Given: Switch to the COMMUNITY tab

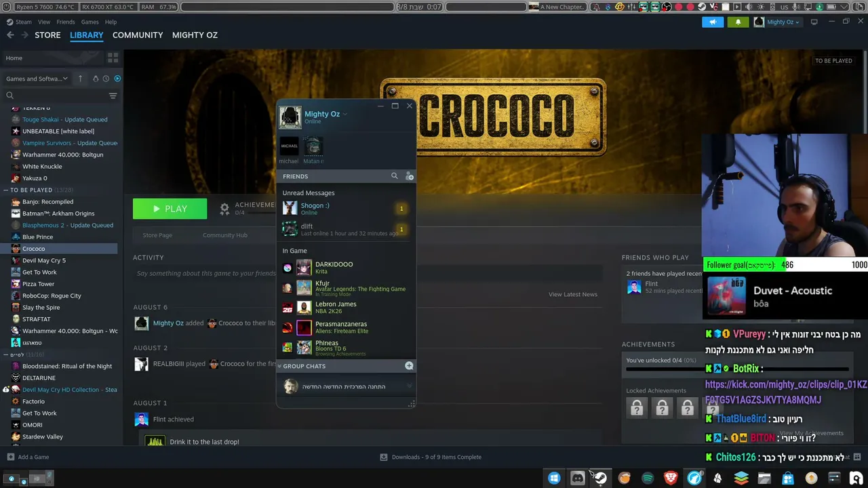Looking at the screenshot, I should (138, 35).
